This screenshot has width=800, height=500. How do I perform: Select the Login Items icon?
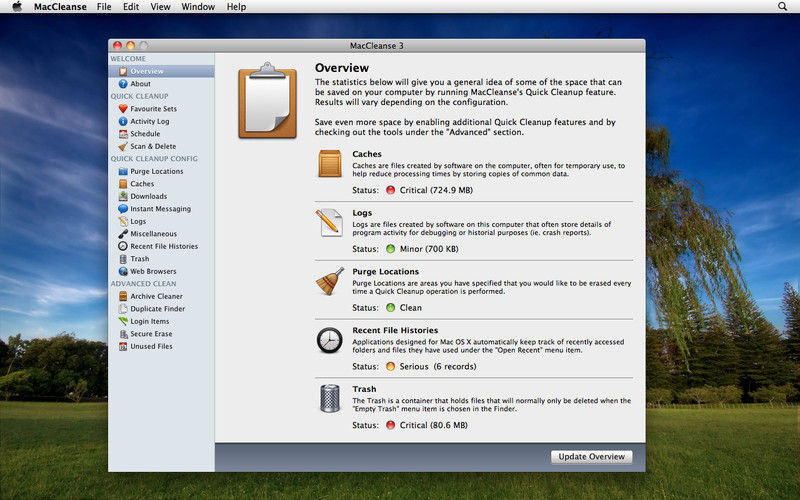pos(123,321)
